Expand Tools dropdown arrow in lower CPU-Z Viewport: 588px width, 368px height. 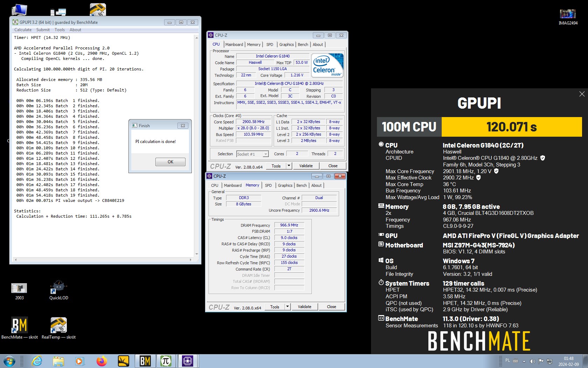click(x=287, y=307)
